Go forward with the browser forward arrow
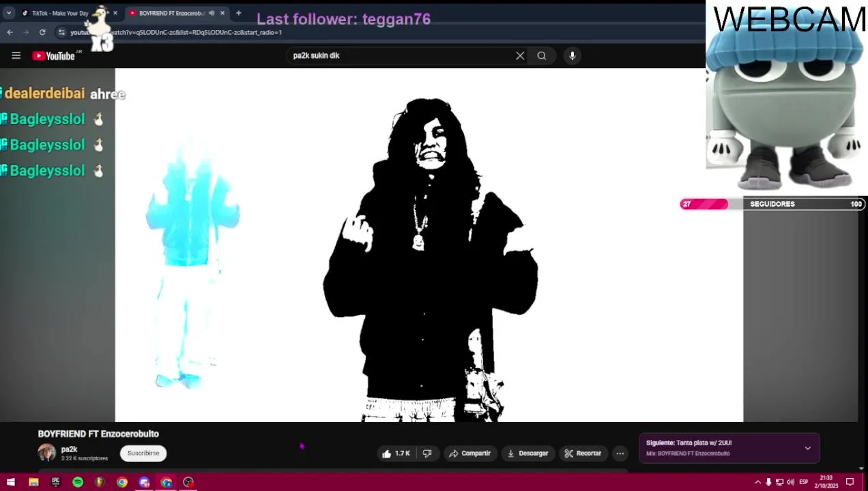 pyautogui.click(x=26, y=32)
